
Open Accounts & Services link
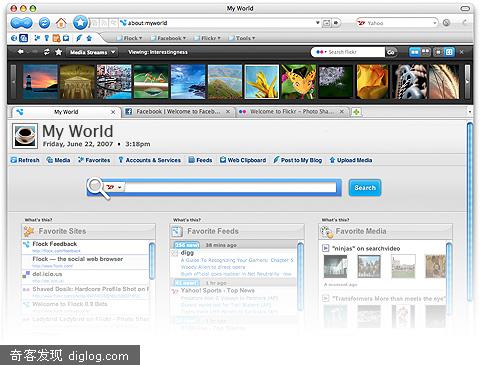pos(149,160)
